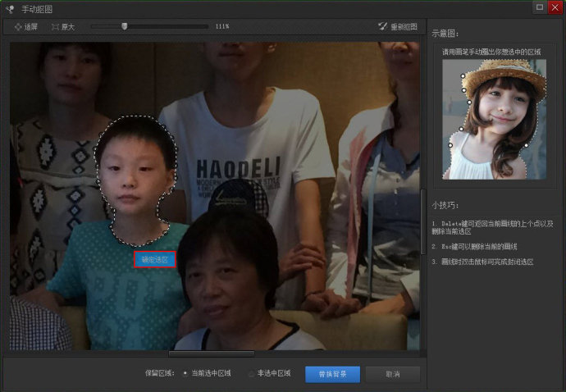Click tip 2 about the Esc key
The image size is (566, 392).
(x=474, y=247)
